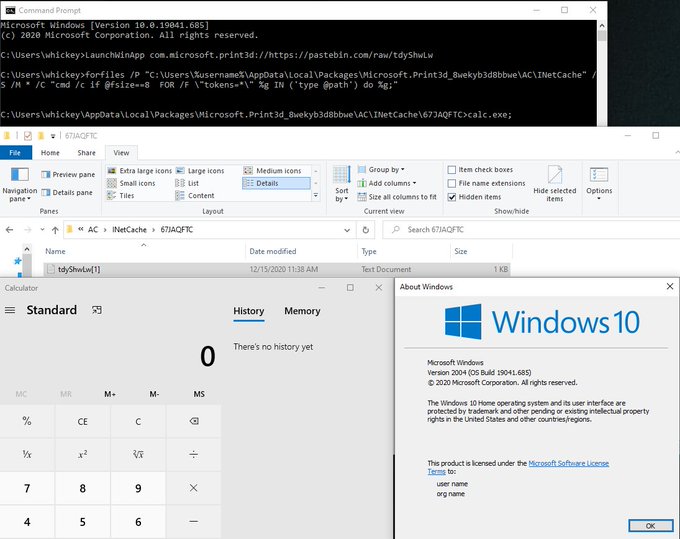Click the Search 67JAQFTC field

pos(531,230)
